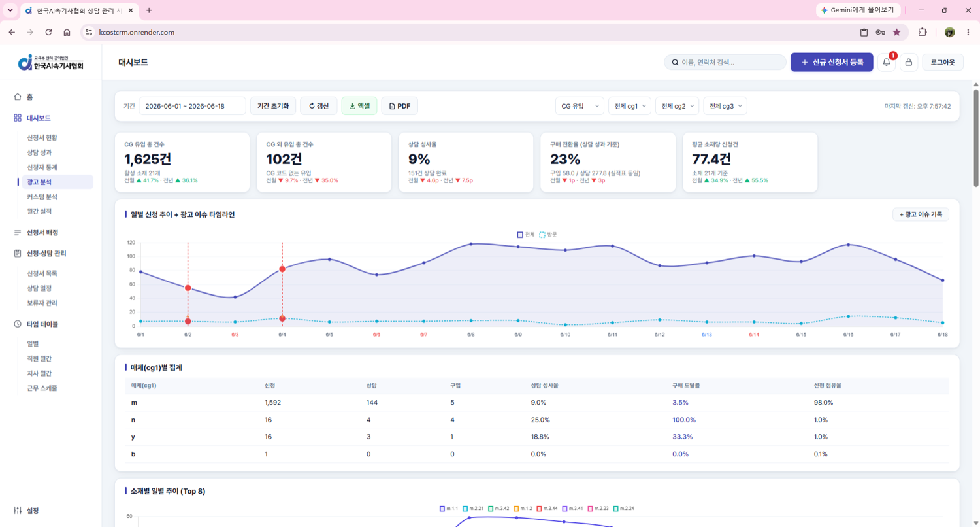Toggle the 방문 legend series
980x527 pixels.
tap(548, 234)
